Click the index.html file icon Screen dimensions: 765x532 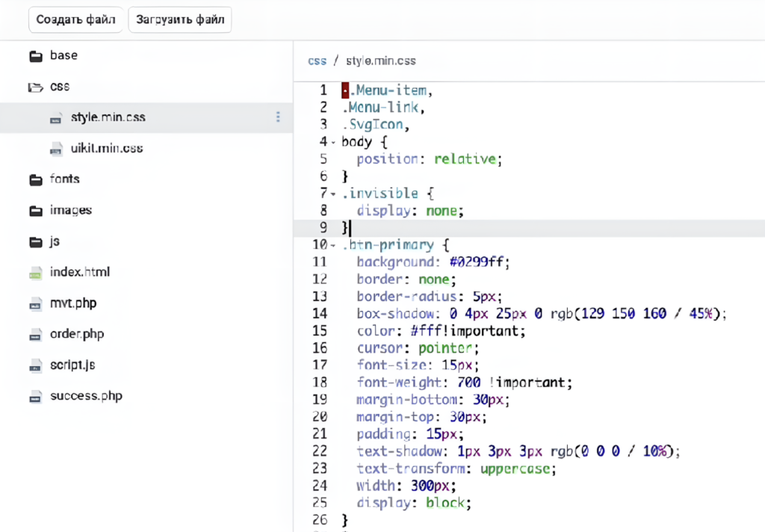click(35, 273)
